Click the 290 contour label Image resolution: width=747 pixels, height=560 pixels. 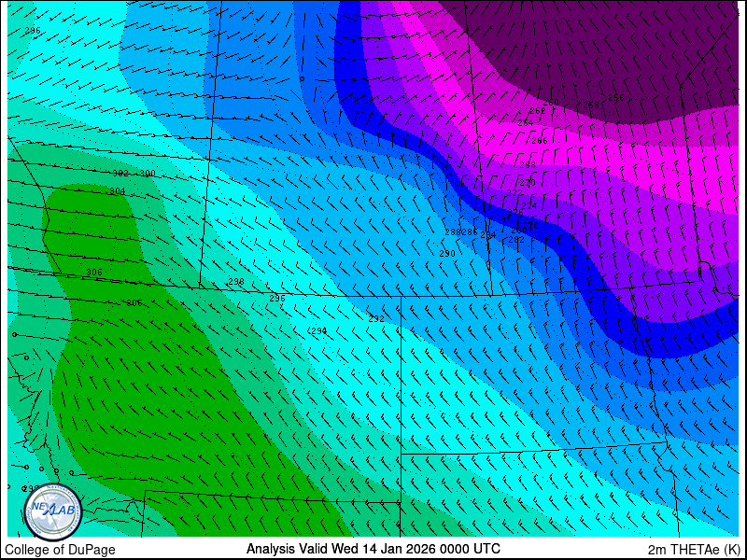point(447,254)
